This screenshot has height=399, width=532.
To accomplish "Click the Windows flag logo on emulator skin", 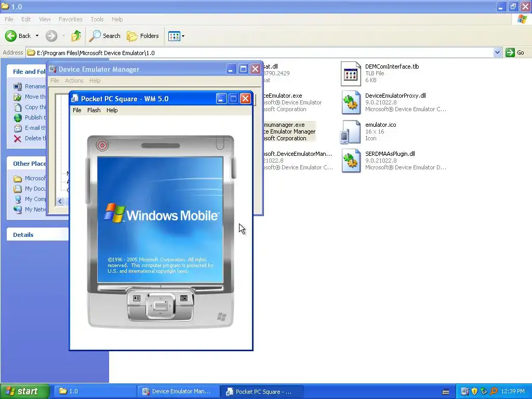I will (x=221, y=317).
